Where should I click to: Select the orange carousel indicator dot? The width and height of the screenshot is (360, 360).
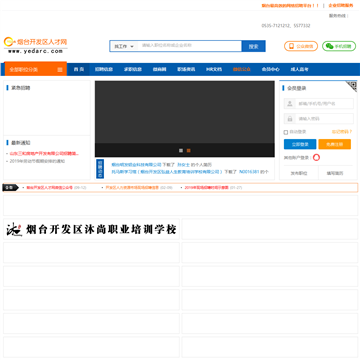pos(189,151)
